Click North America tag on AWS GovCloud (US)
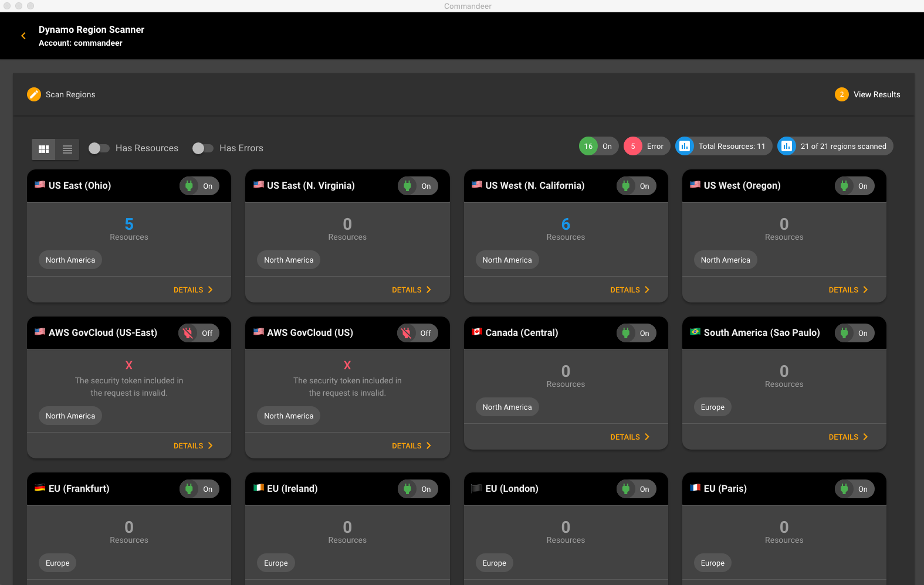 click(x=289, y=416)
